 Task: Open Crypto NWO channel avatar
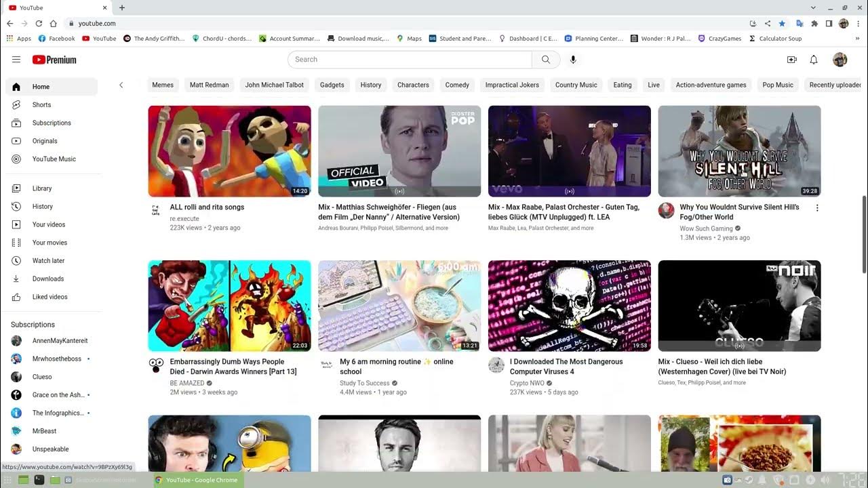point(496,365)
